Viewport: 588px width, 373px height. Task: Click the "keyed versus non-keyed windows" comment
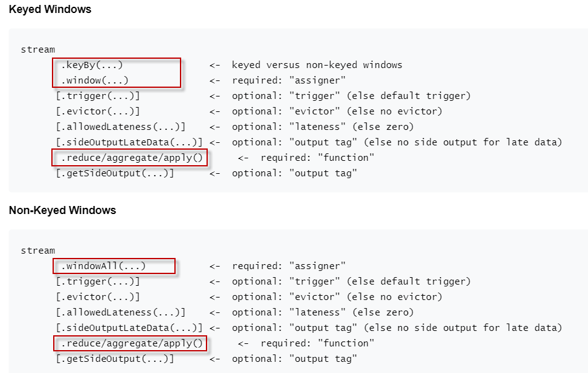pos(317,65)
